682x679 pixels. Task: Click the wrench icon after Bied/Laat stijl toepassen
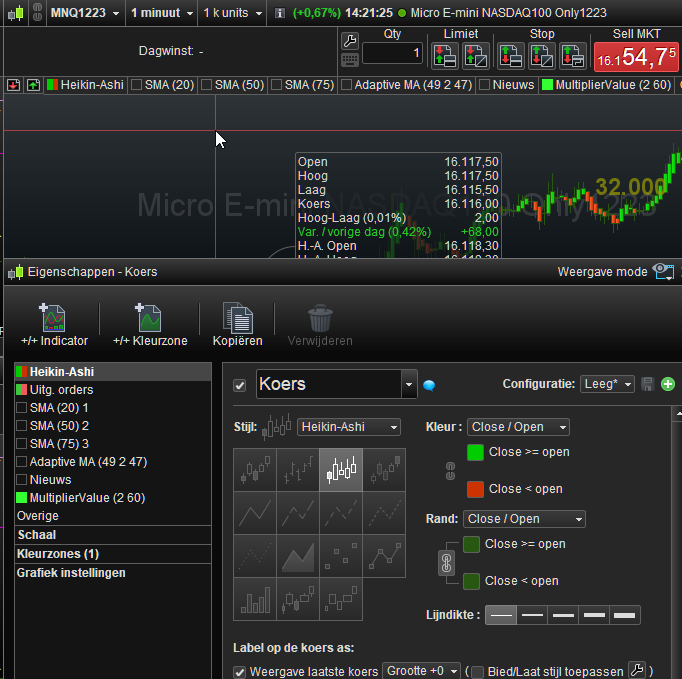click(x=637, y=670)
